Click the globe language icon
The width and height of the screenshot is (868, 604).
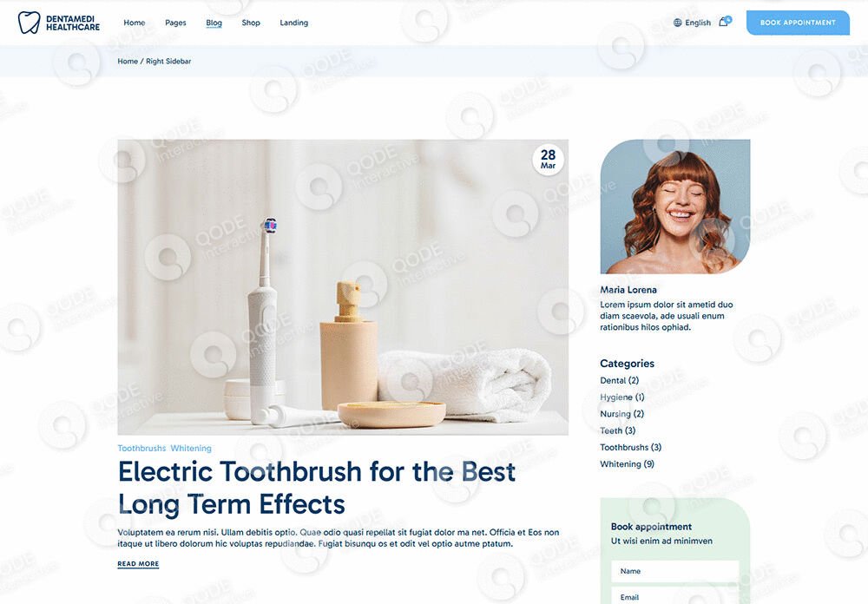pos(678,23)
